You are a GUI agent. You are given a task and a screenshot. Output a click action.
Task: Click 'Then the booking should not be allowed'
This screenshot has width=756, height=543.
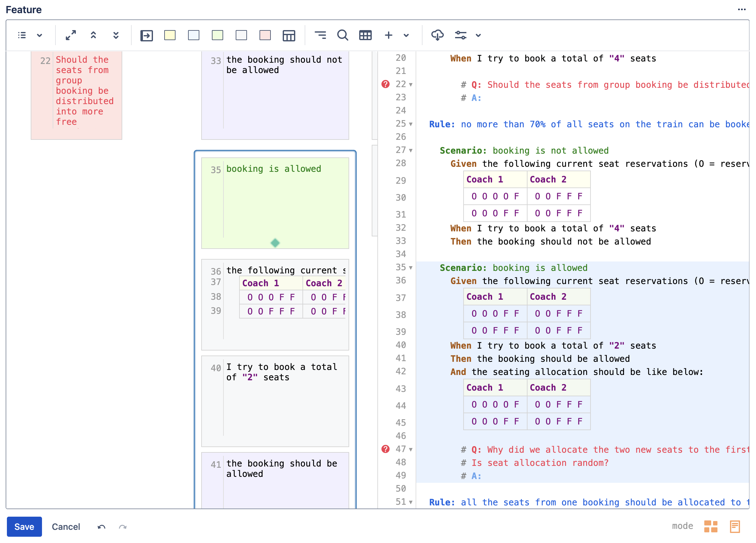pos(551,242)
